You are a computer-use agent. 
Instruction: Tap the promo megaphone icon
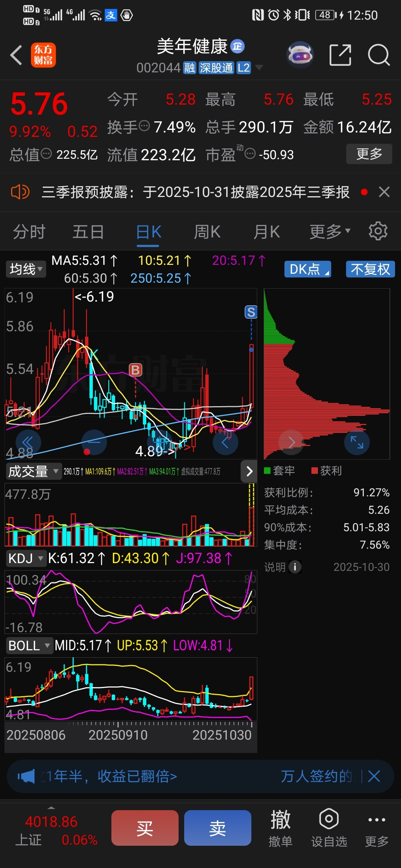(26, 776)
